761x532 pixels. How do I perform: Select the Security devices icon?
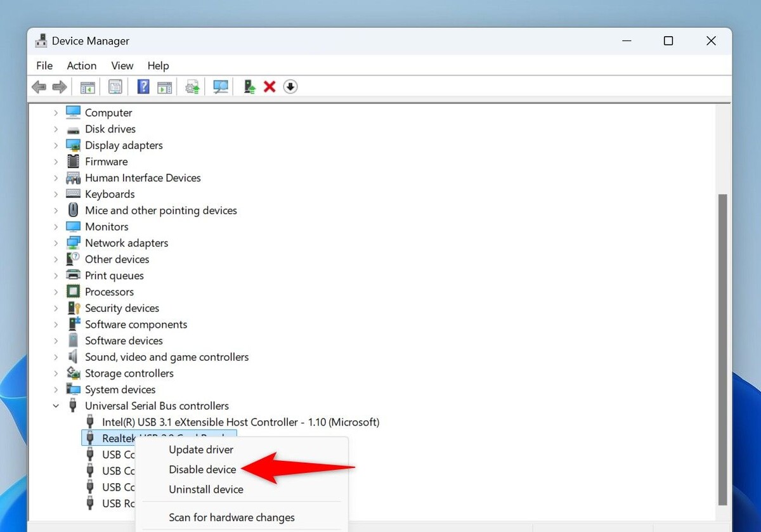pos(74,308)
